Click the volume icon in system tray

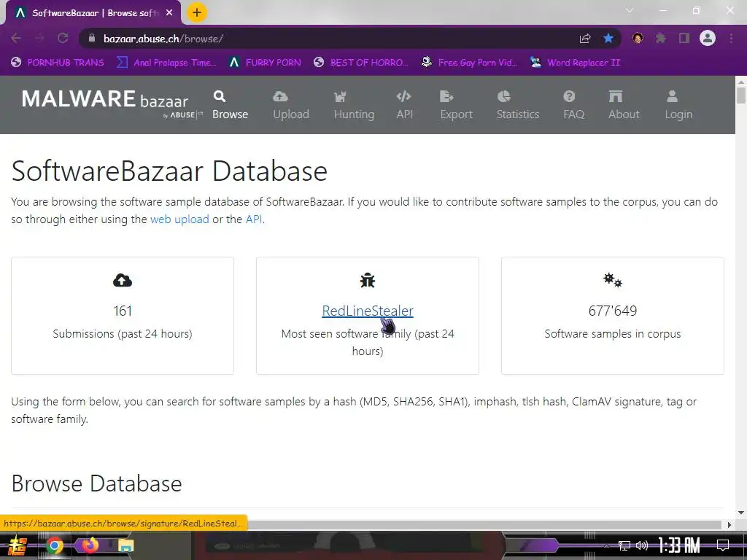[x=642, y=545]
